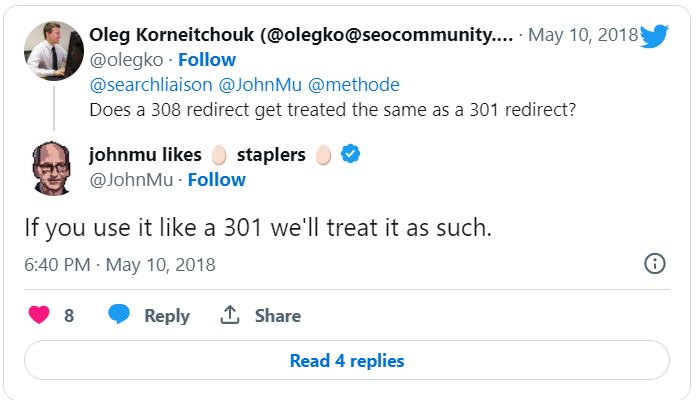Follow the @JohnMu account

pyautogui.click(x=217, y=180)
